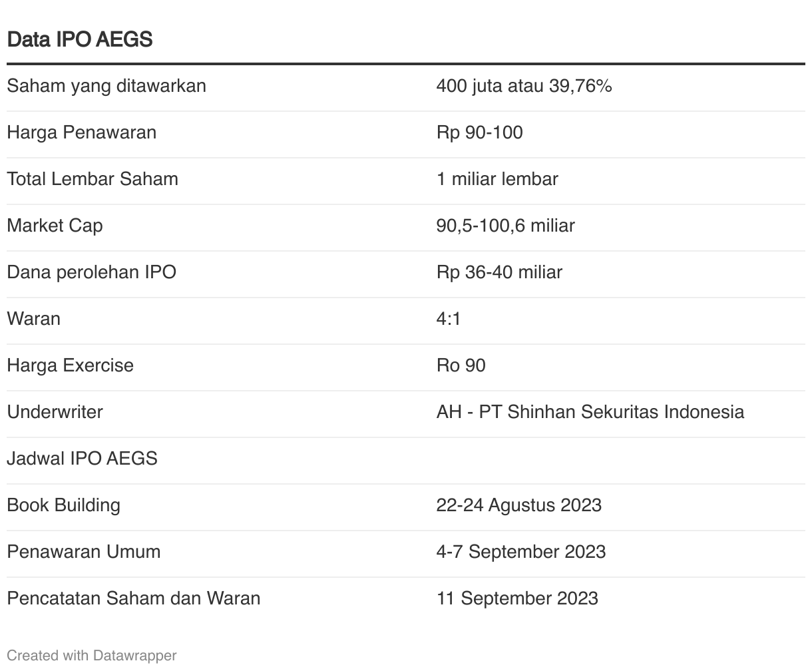Click the 22-24 Agustus 2023 date
Viewport: 812px width, 671px height.
click(x=519, y=505)
